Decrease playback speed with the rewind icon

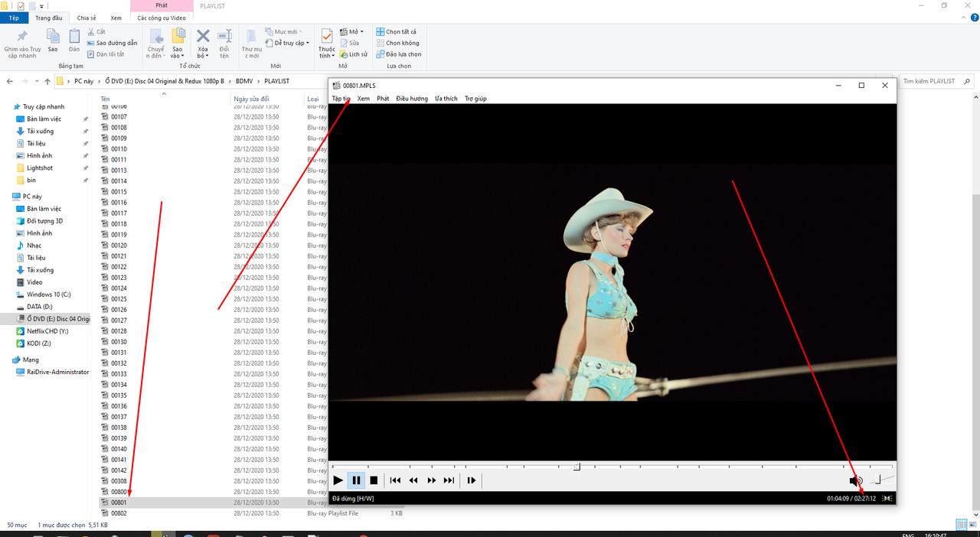pos(413,480)
